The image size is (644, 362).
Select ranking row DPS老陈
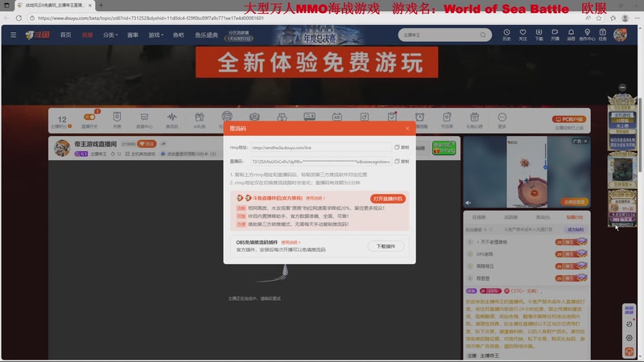527,254
